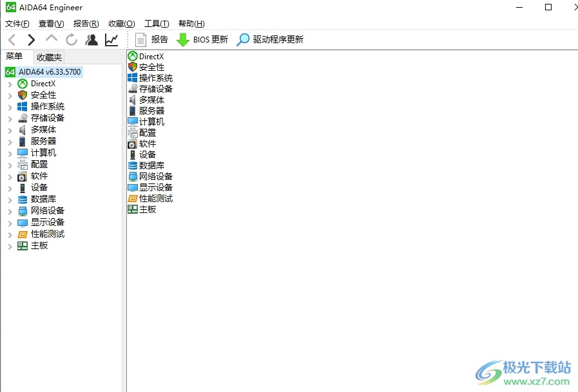Select 主板 in the left tree

coord(39,245)
